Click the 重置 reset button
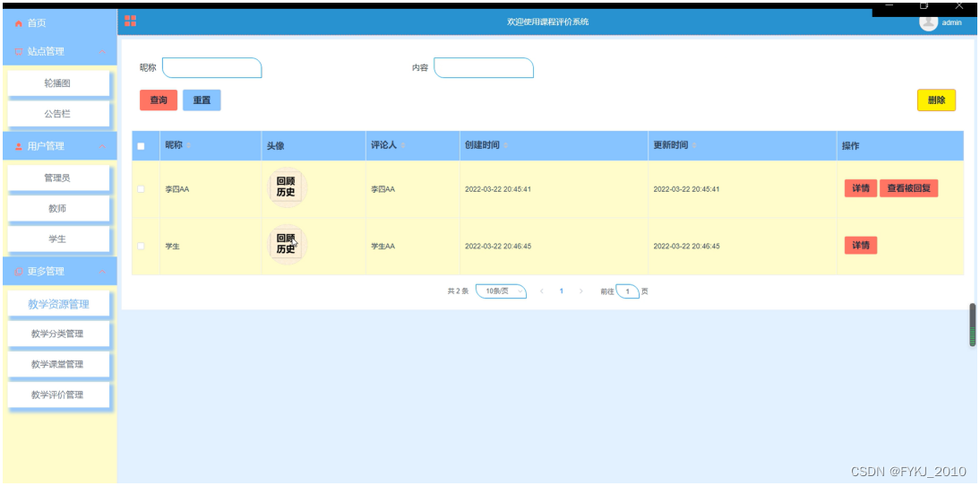Image resolution: width=980 pixels, height=486 pixels. [x=202, y=100]
